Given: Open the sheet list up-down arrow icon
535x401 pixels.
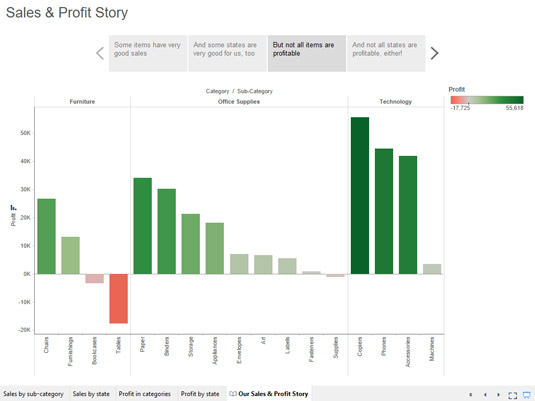Looking at the screenshot, I should (471, 395).
